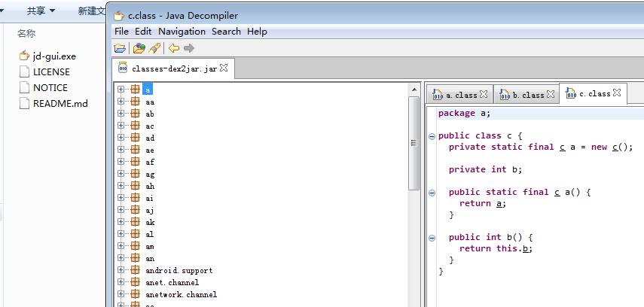
Task: Click the LICENSE file icon in Explorer
Action: (x=24, y=71)
